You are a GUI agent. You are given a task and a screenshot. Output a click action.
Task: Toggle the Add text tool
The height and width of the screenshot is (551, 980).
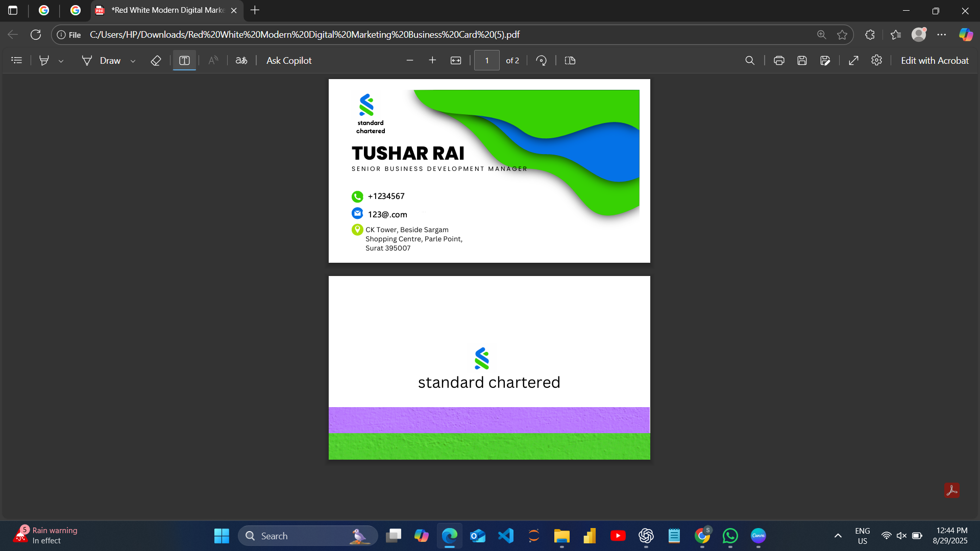pos(184,60)
